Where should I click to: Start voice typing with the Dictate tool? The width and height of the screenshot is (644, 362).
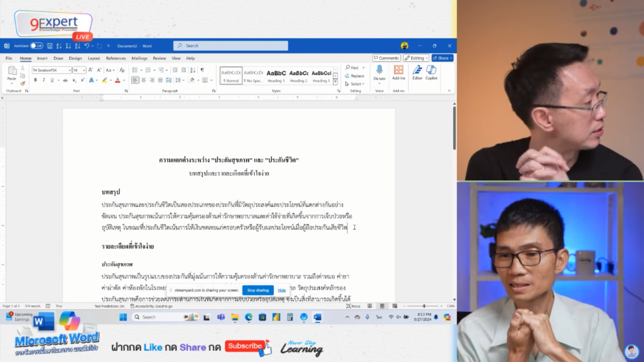pos(379,75)
